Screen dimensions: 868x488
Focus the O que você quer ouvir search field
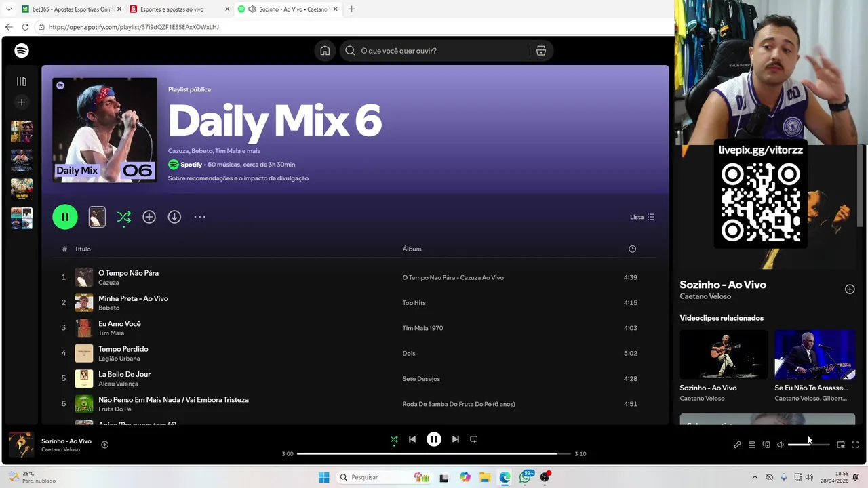434,51
